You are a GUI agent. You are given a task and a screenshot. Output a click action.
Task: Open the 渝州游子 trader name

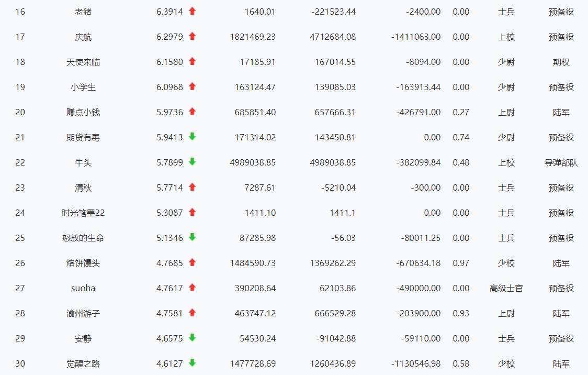click(x=83, y=313)
